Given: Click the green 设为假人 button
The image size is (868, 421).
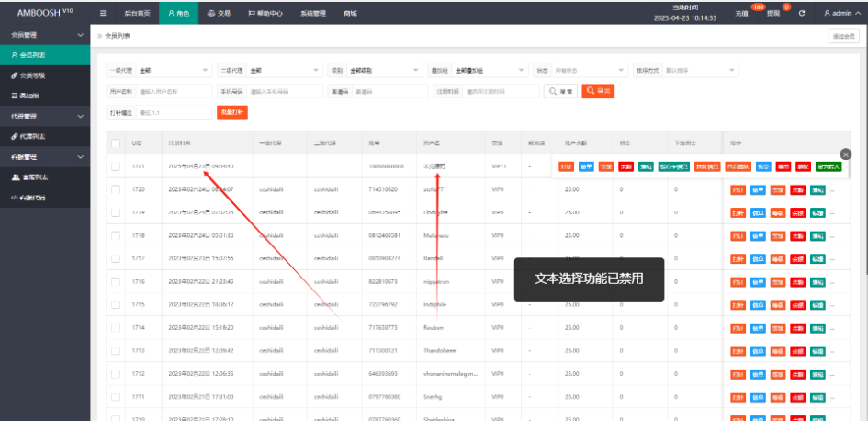Looking at the screenshot, I should click(x=829, y=166).
